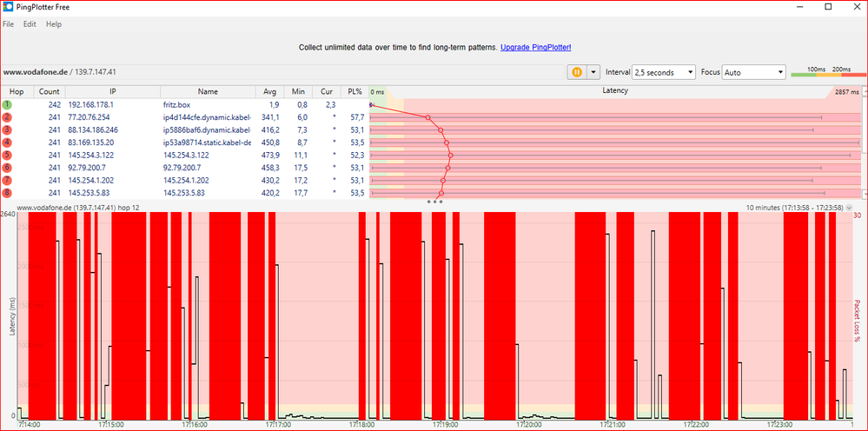Click the latency color scale legend
The height and width of the screenshot is (431, 868).
click(x=829, y=72)
